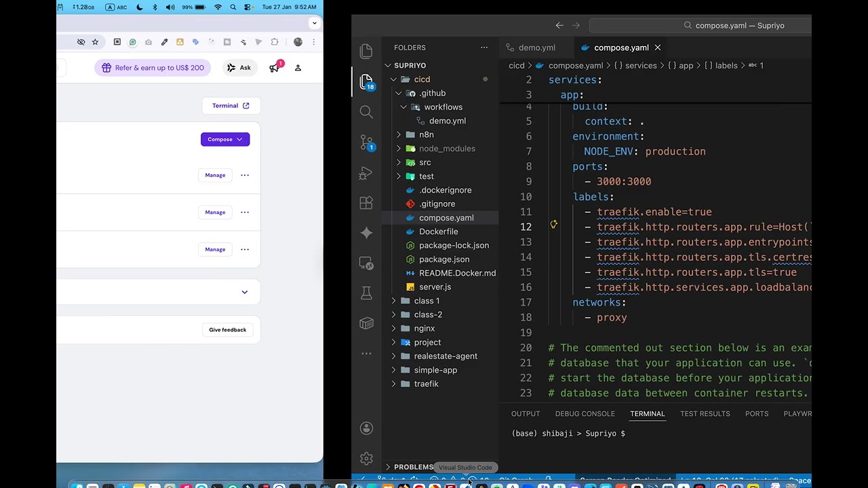Open the Compose dropdown button
Image resolution: width=868 pixels, height=488 pixels.
point(225,139)
